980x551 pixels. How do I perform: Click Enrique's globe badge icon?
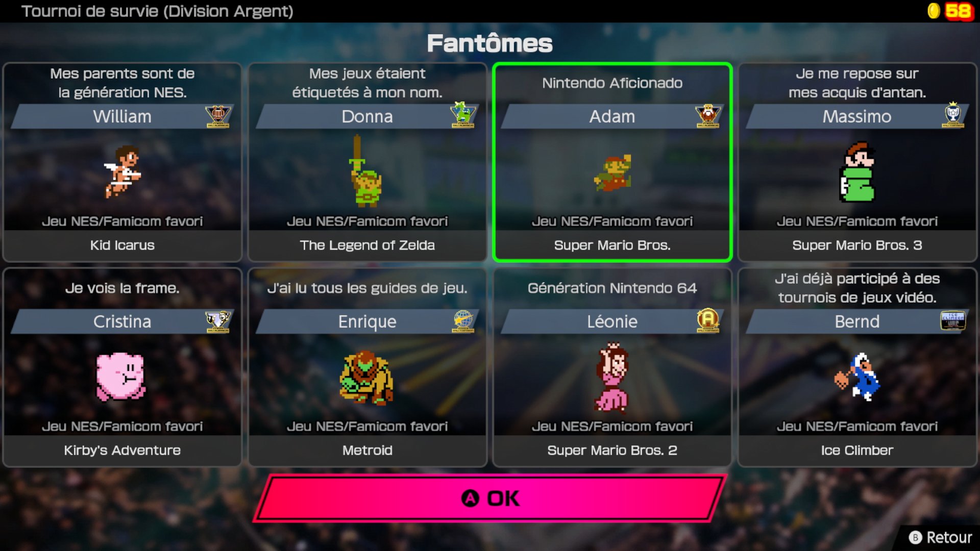463,321
